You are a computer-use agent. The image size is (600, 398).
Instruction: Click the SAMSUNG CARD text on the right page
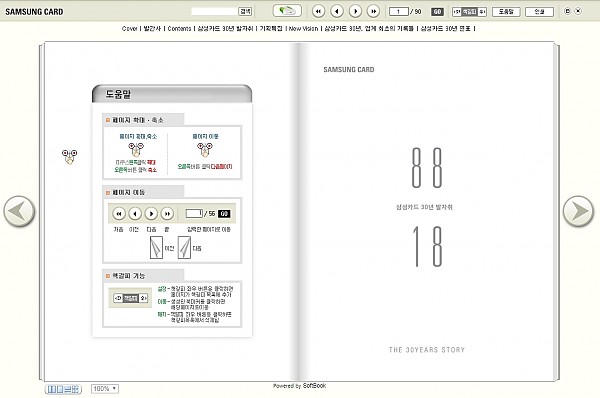[349, 70]
